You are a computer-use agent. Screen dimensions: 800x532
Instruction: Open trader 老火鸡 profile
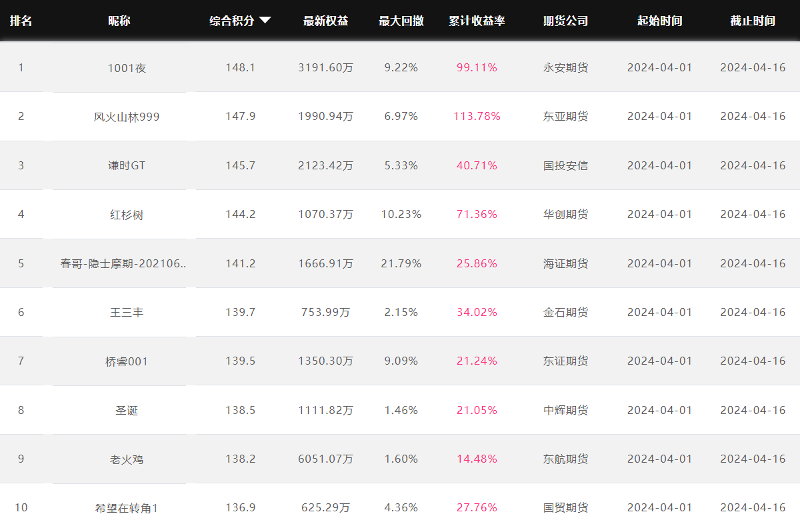point(127,459)
